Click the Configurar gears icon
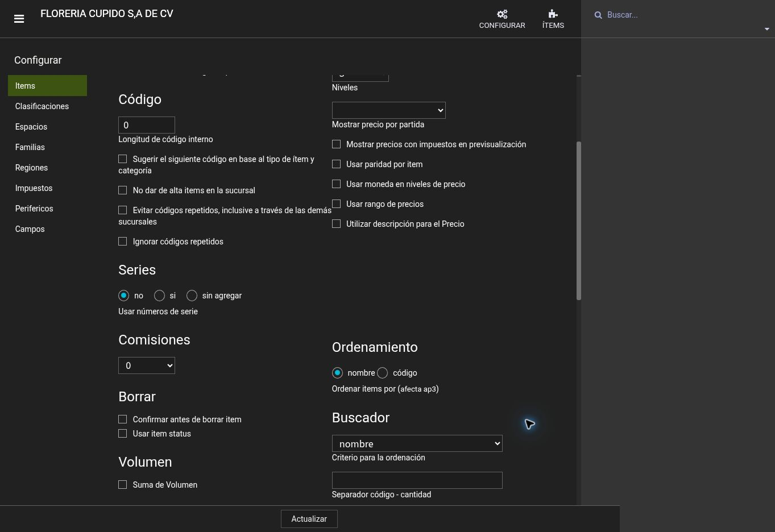The image size is (775, 532). [x=502, y=14]
